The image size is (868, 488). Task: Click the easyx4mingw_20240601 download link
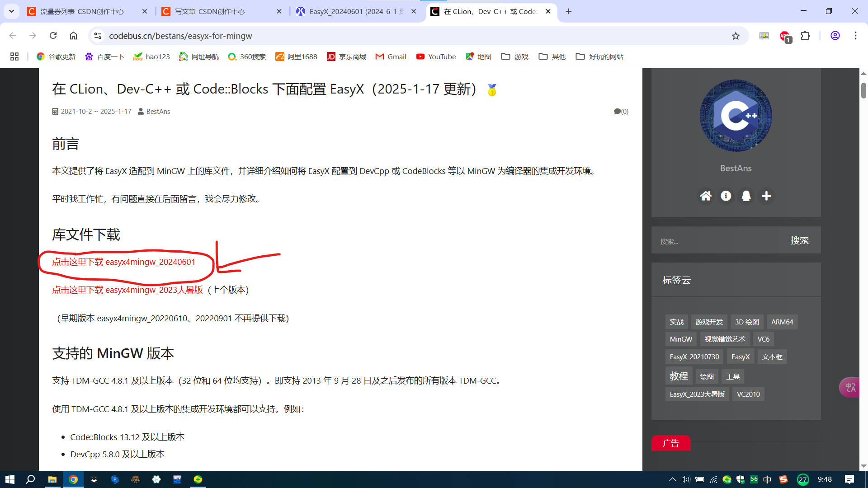coord(123,262)
